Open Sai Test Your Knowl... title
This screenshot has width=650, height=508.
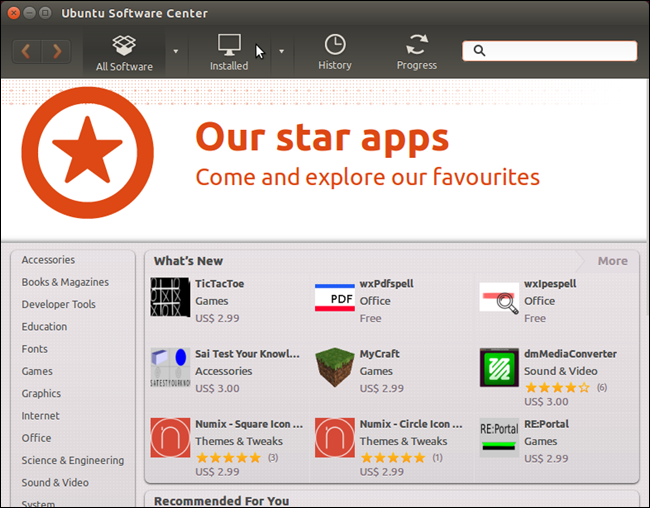[247, 354]
